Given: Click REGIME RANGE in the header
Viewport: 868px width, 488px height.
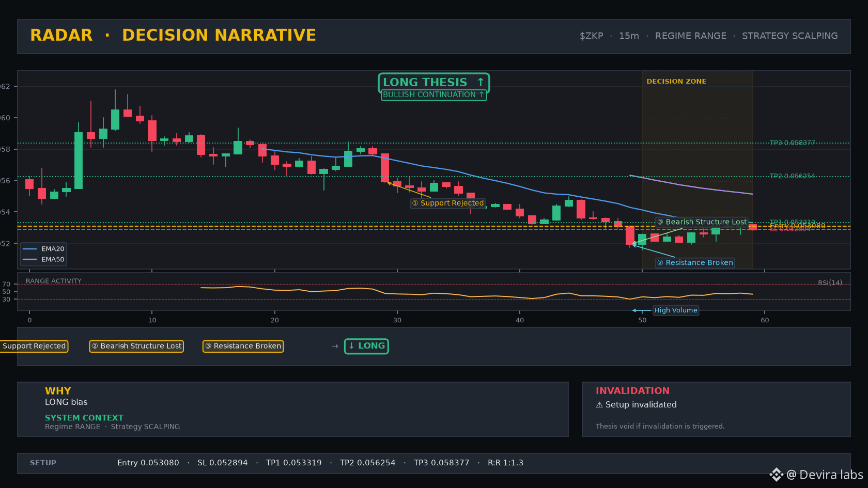Looking at the screenshot, I should pos(691,36).
